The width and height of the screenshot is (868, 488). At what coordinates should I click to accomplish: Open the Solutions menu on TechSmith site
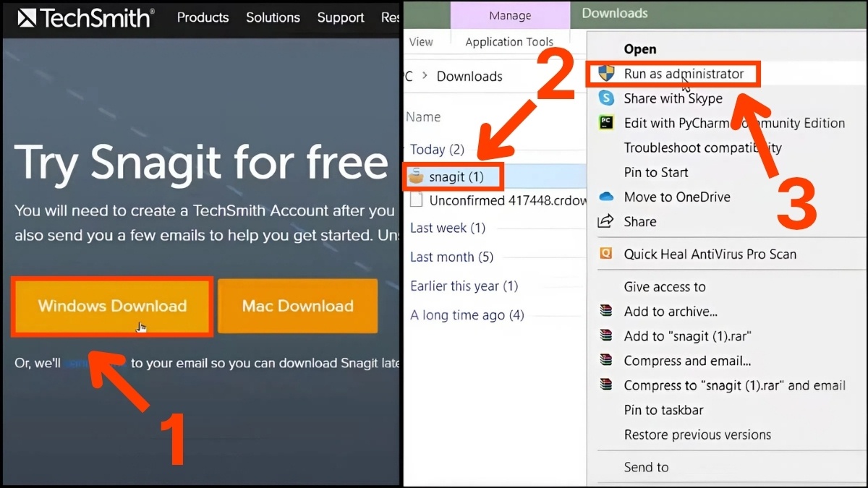pyautogui.click(x=273, y=17)
